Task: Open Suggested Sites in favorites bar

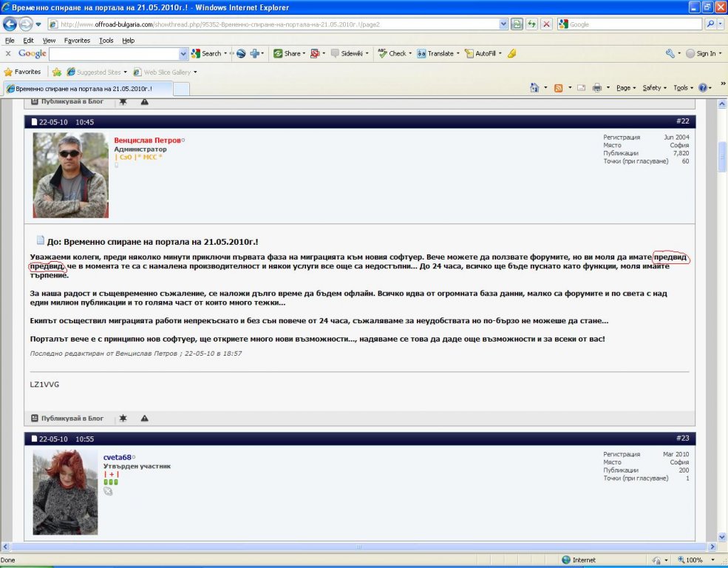Action: (x=95, y=72)
